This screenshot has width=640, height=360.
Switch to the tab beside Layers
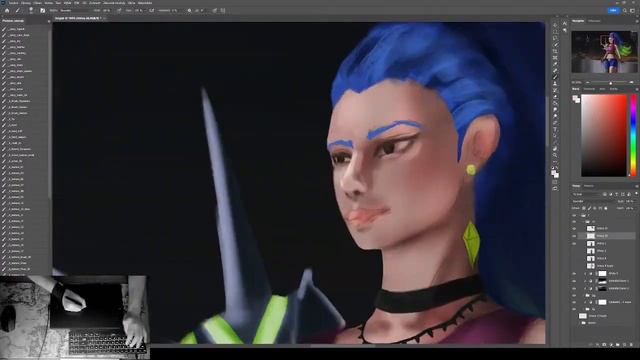589,186
